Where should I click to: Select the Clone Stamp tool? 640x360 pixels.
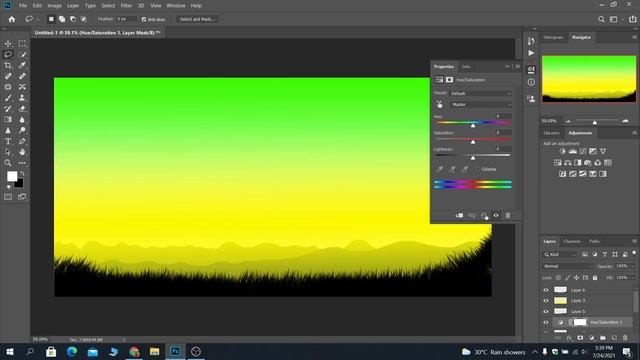(22, 98)
